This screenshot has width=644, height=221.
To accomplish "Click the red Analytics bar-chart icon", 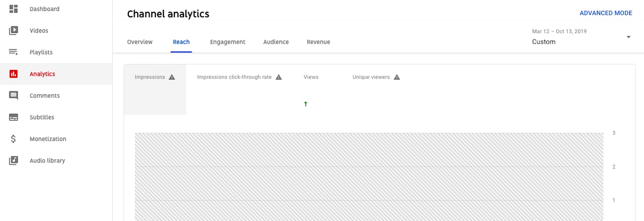I will click(14, 74).
